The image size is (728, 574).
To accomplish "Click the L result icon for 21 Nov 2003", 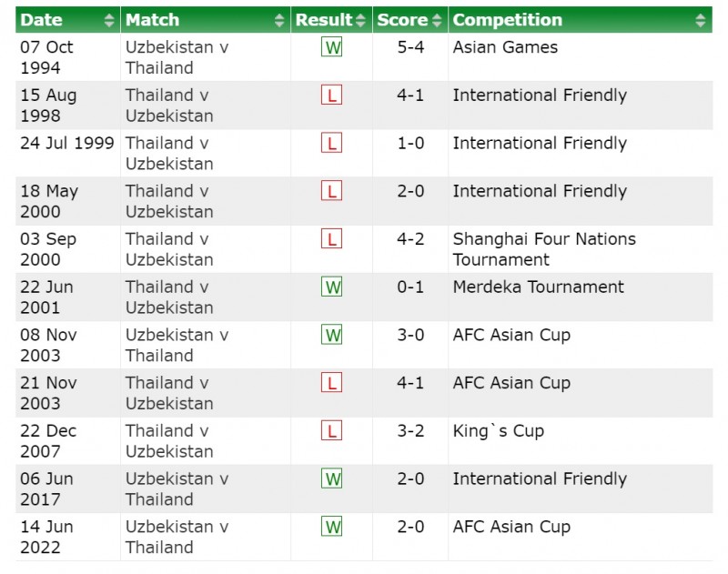I will click(x=332, y=383).
